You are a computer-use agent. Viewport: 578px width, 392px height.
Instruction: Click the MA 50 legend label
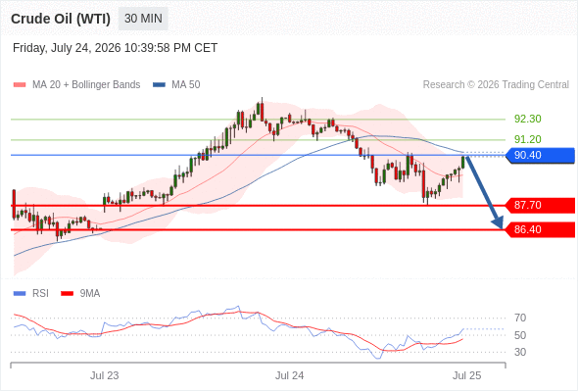coord(186,85)
